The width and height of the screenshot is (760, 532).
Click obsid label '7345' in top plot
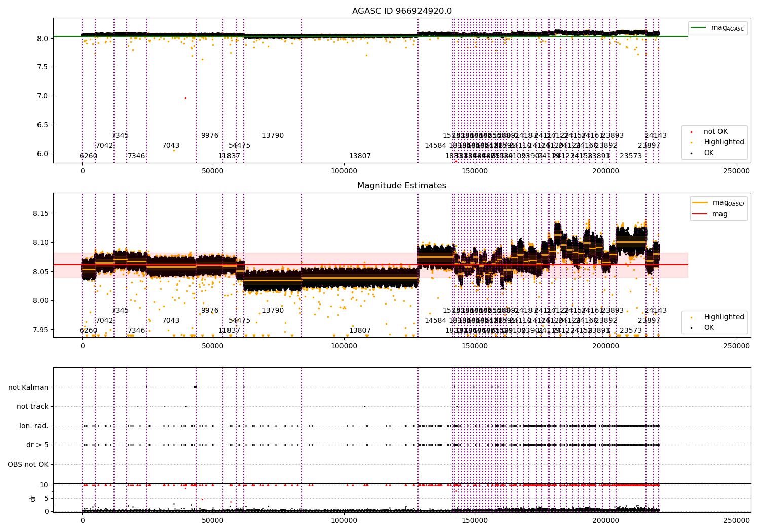tap(120, 136)
